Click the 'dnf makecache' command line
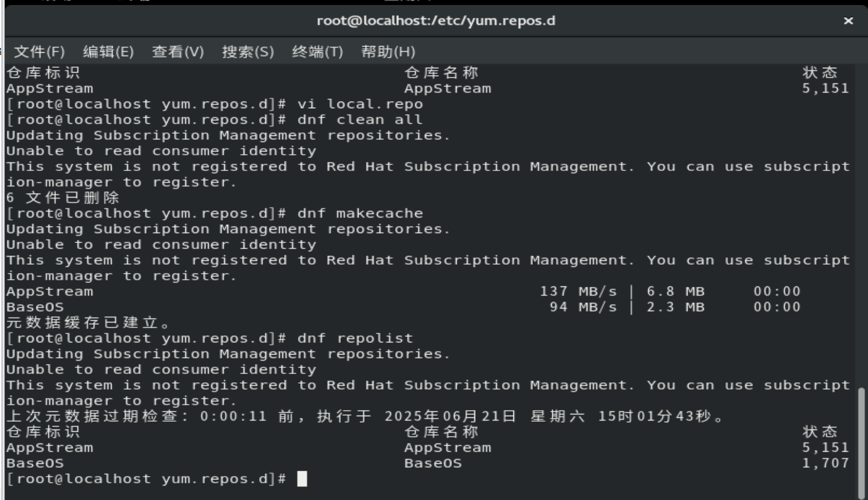868x500 pixels. pos(360,213)
